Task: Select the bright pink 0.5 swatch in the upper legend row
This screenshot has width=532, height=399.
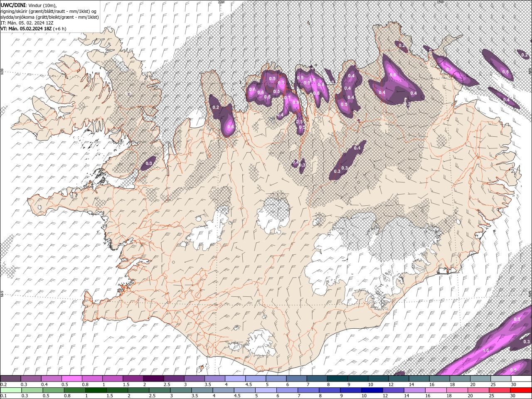Action: tap(71, 379)
